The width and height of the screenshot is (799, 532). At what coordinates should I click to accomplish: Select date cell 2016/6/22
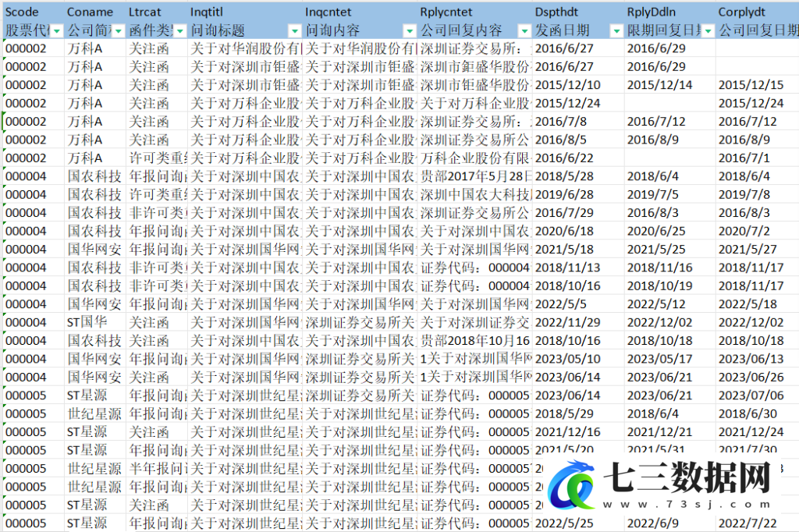click(x=578, y=158)
